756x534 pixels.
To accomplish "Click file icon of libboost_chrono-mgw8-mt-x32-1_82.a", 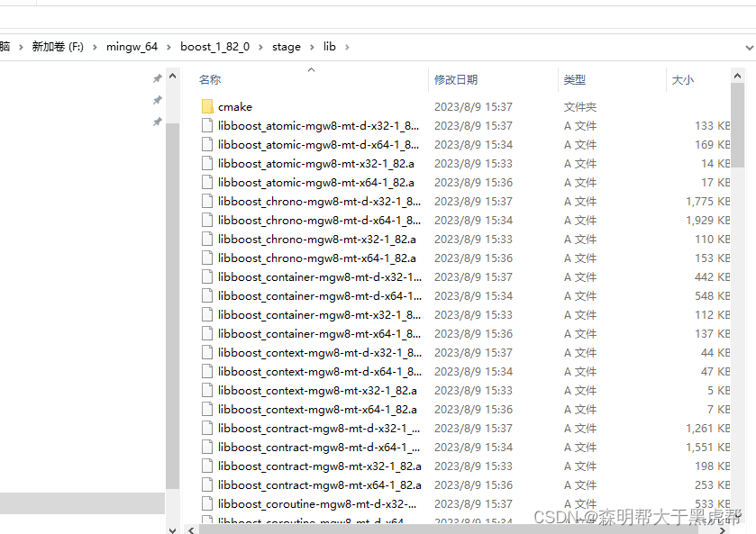I will pyautogui.click(x=207, y=239).
